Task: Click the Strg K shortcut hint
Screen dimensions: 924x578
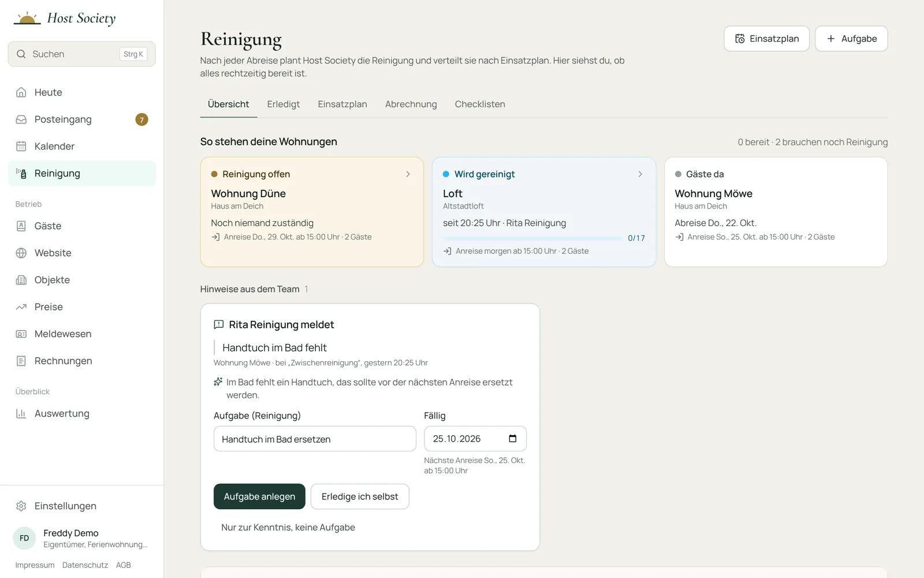Action: pos(133,54)
